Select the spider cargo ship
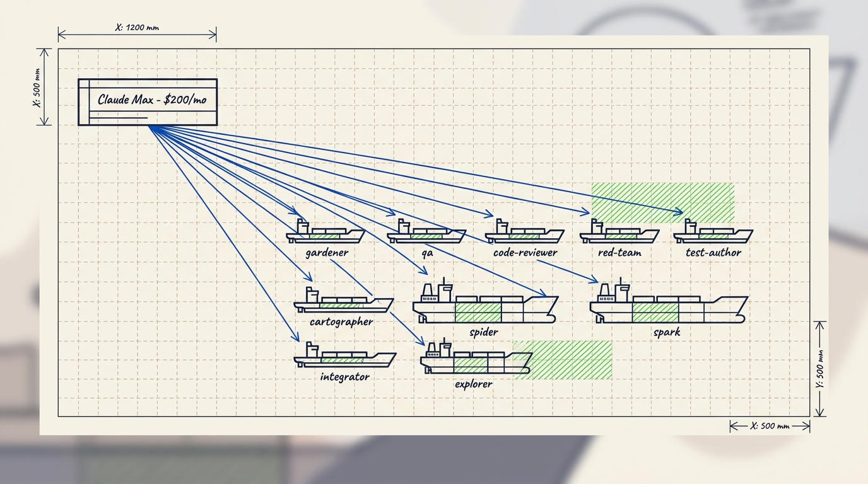This screenshot has height=484, width=868. tap(484, 301)
